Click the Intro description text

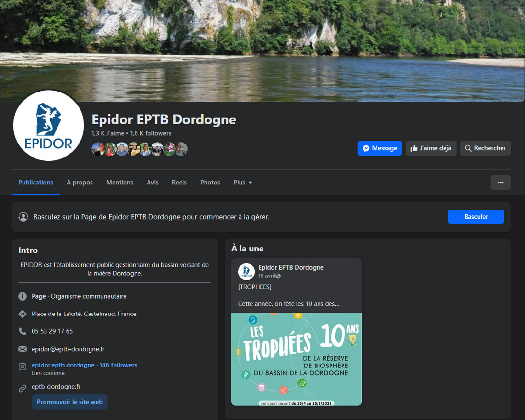115,269
